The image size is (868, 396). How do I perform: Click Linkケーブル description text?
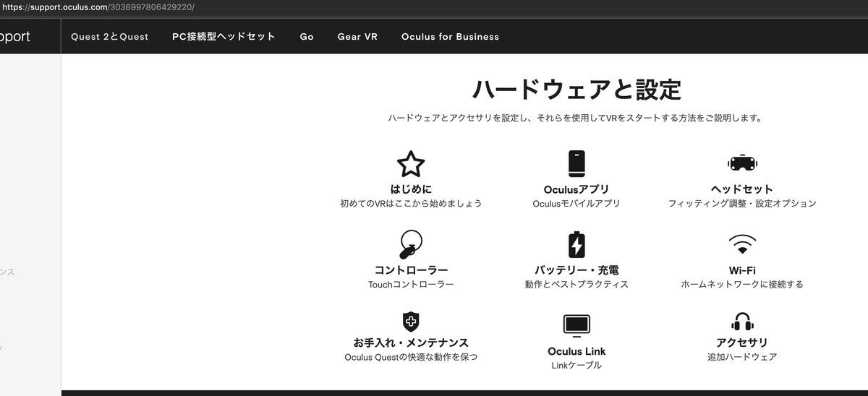click(x=576, y=366)
